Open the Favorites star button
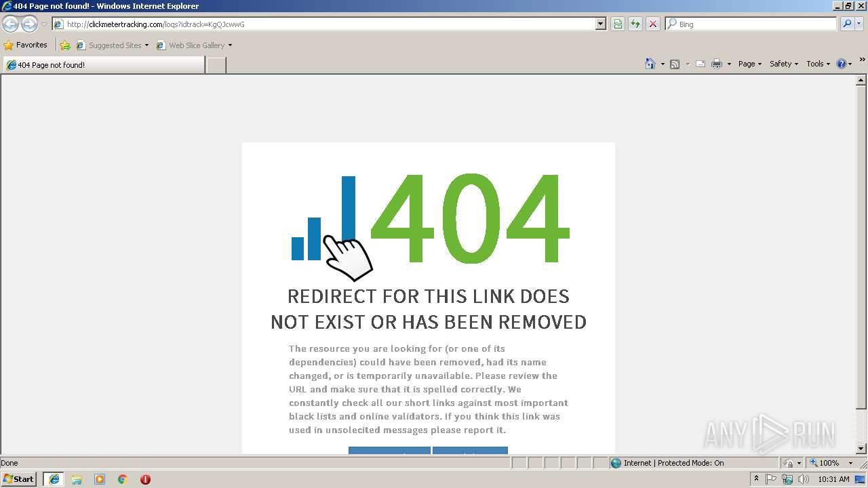 (x=25, y=45)
